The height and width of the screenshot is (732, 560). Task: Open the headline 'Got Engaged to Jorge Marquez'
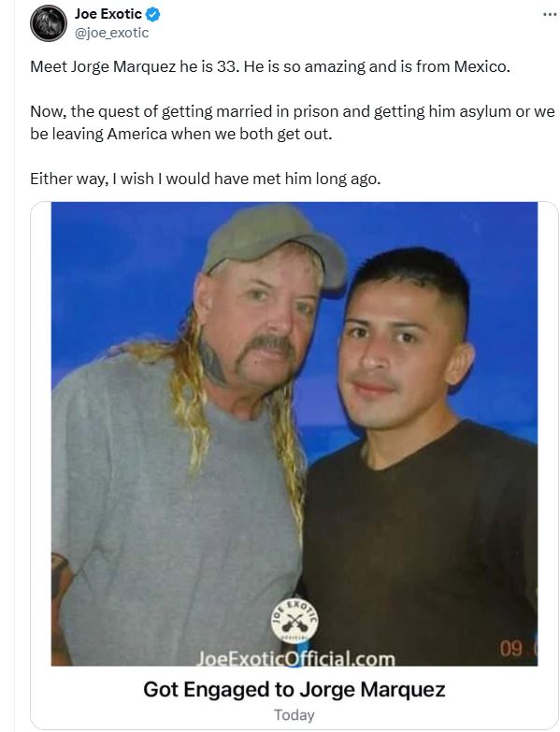[x=294, y=690]
